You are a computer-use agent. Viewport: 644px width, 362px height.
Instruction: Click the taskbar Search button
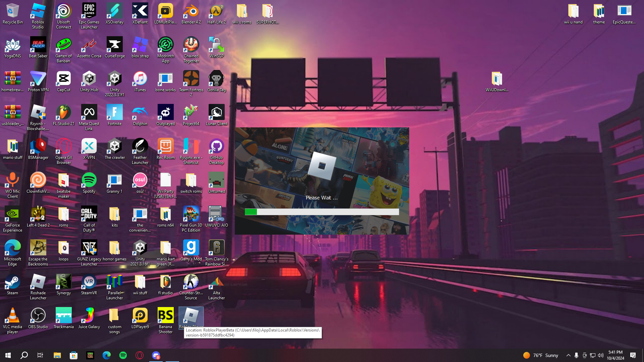[24, 355]
